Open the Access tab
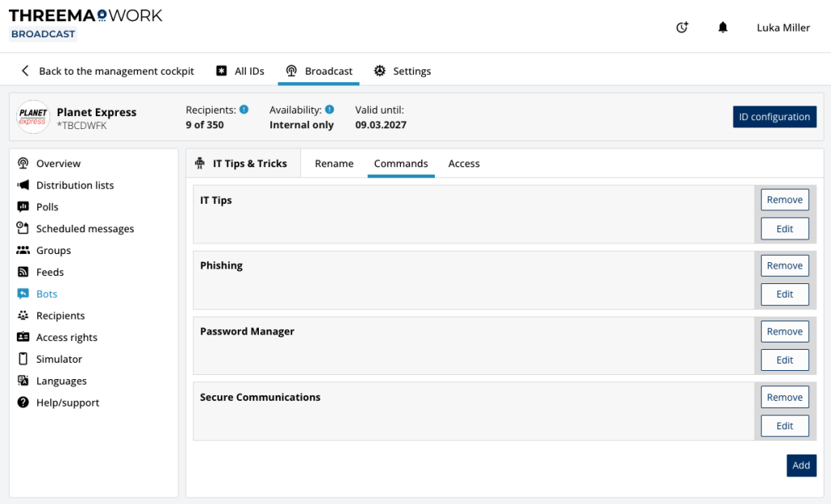831x504 pixels. (463, 162)
